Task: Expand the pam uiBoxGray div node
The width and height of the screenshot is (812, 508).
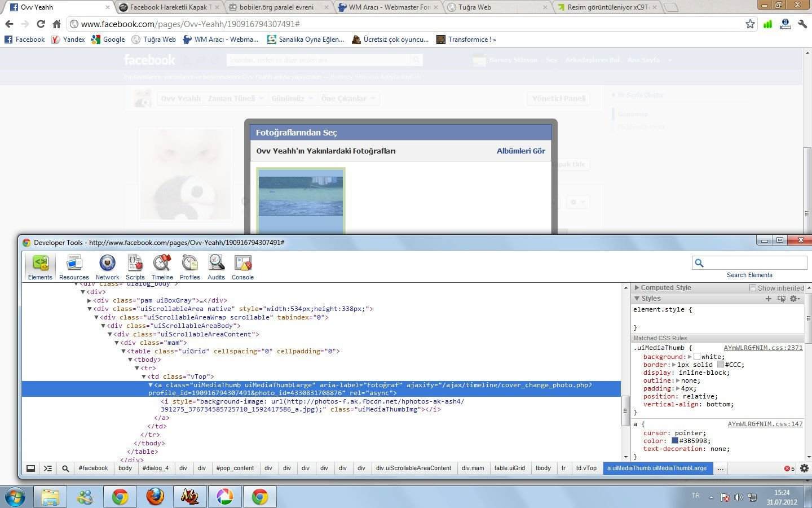Action: 89,300
